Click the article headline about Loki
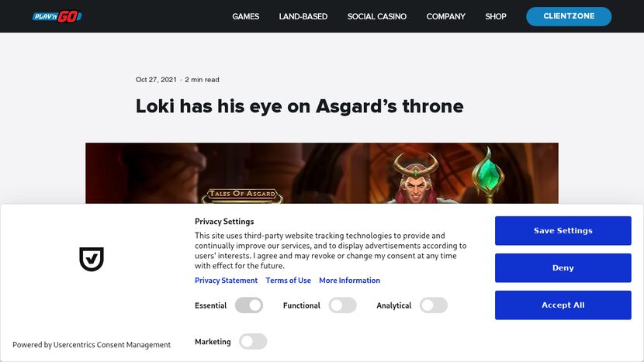Screen dimensions: 644x362 pos(299,106)
